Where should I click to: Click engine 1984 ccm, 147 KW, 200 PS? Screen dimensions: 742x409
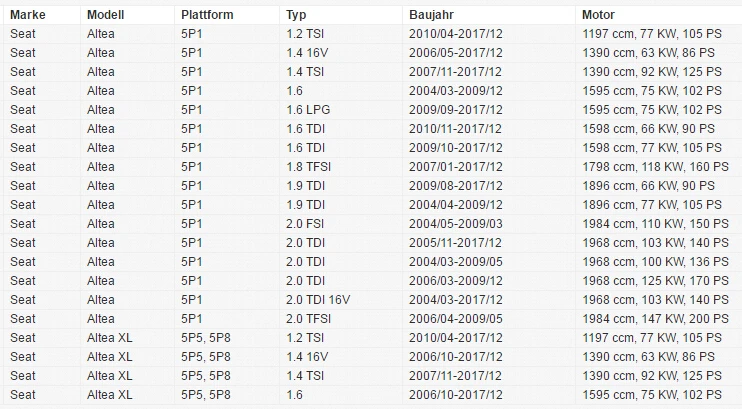pyautogui.click(x=655, y=319)
